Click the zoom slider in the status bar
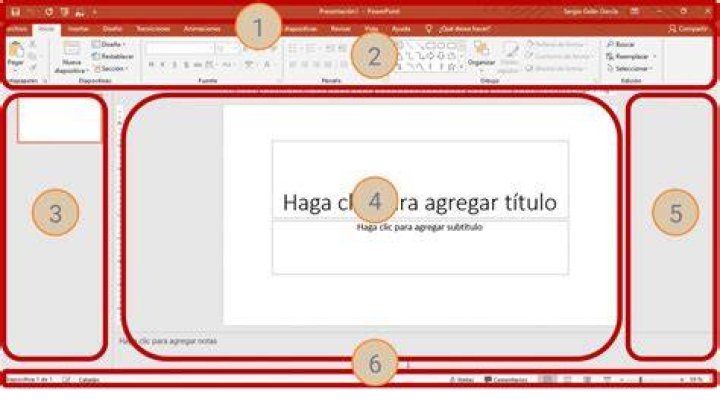Image resolution: width=720 pixels, height=401 pixels. (652, 380)
